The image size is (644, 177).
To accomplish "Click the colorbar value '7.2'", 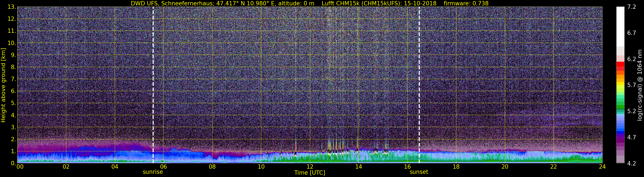I will pyautogui.click(x=632, y=7).
